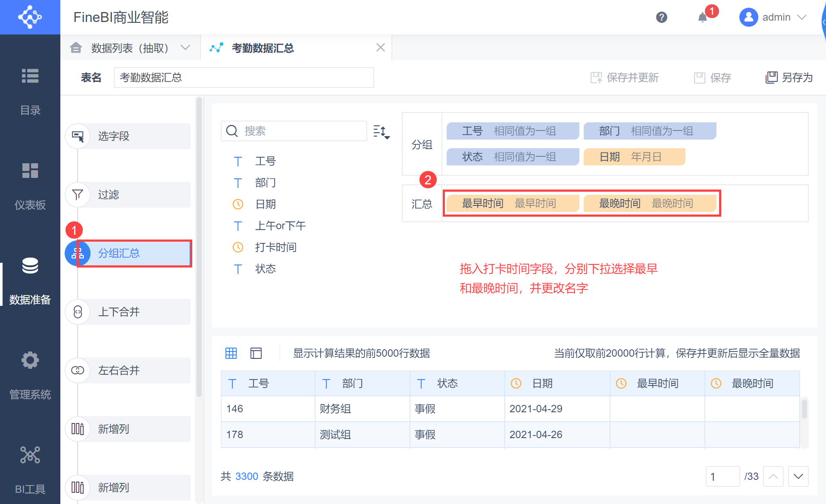Click the 部门 column header
The height and width of the screenshot is (504, 826).
363,383
